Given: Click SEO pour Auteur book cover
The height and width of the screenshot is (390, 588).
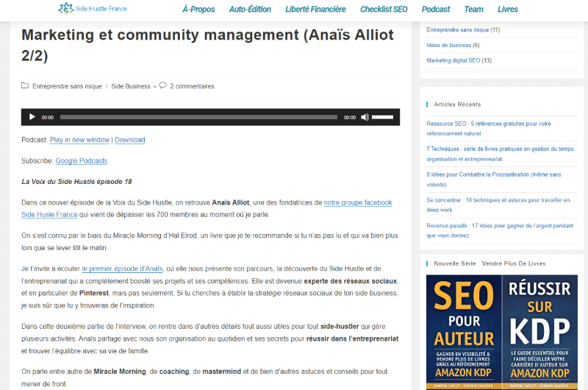Looking at the screenshot, I should click(x=464, y=332).
